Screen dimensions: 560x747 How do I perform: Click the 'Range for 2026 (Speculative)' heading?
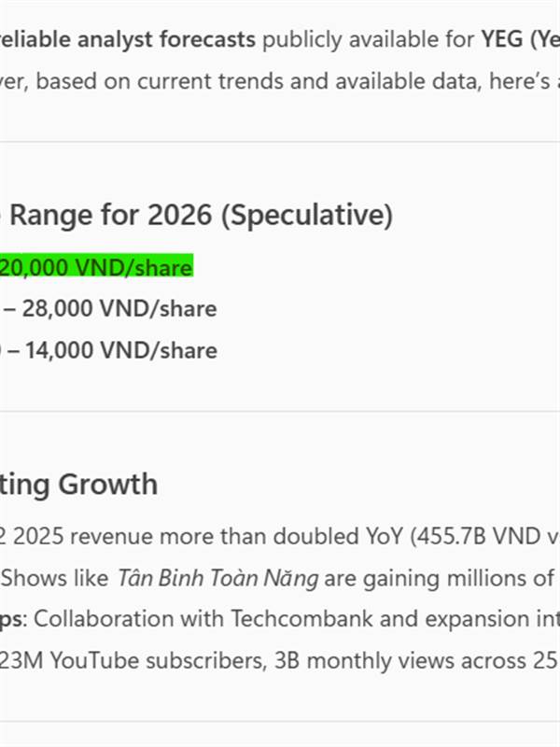pos(201,216)
